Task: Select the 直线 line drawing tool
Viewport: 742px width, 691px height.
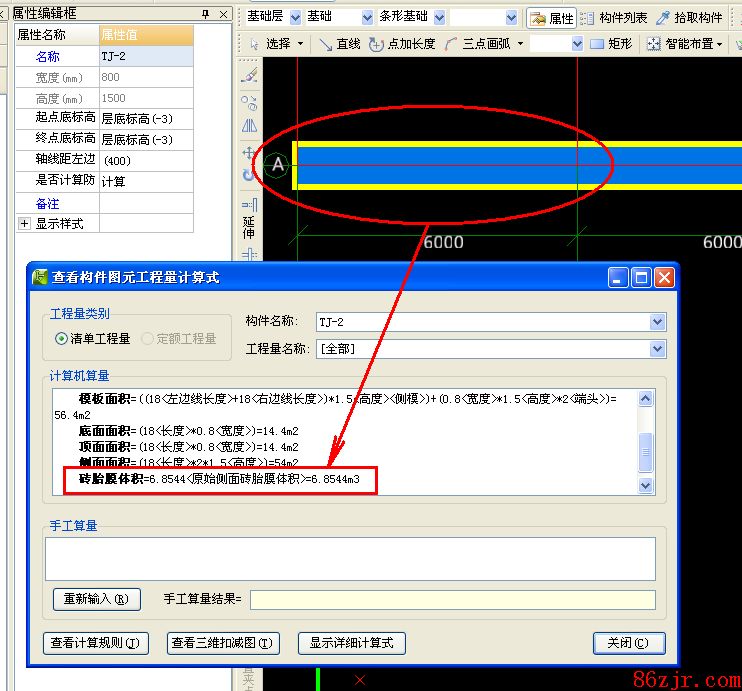Action: click(339, 44)
